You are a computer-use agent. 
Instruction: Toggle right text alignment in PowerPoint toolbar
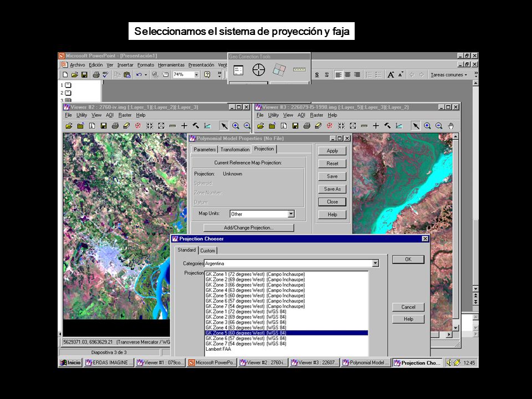click(x=357, y=75)
